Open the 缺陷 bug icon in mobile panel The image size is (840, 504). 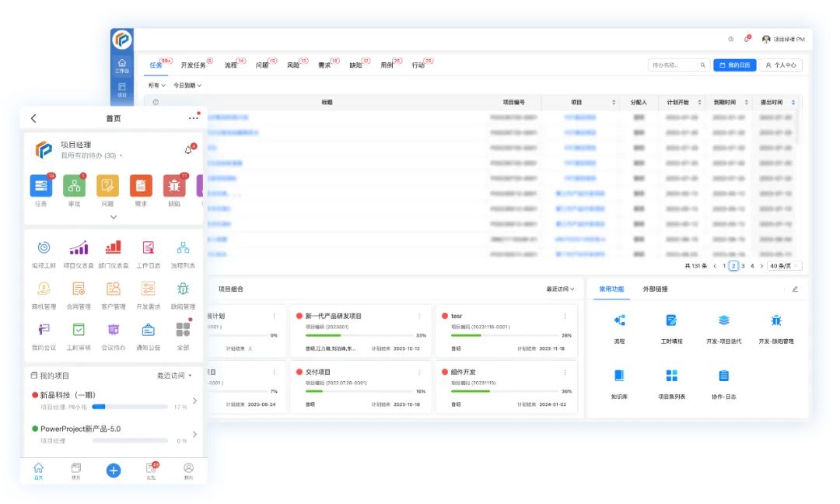[174, 186]
